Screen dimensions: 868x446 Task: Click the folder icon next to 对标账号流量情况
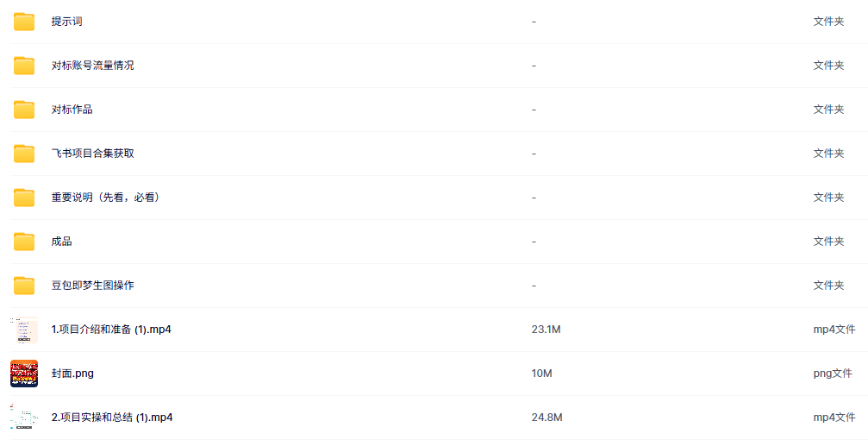tap(24, 66)
